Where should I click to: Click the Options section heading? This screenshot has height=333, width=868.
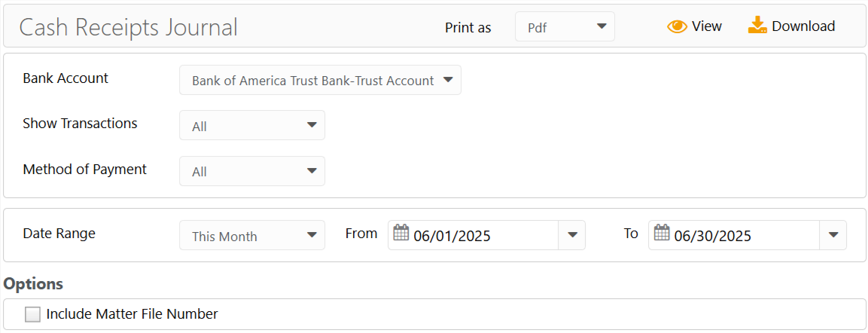pos(33,284)
